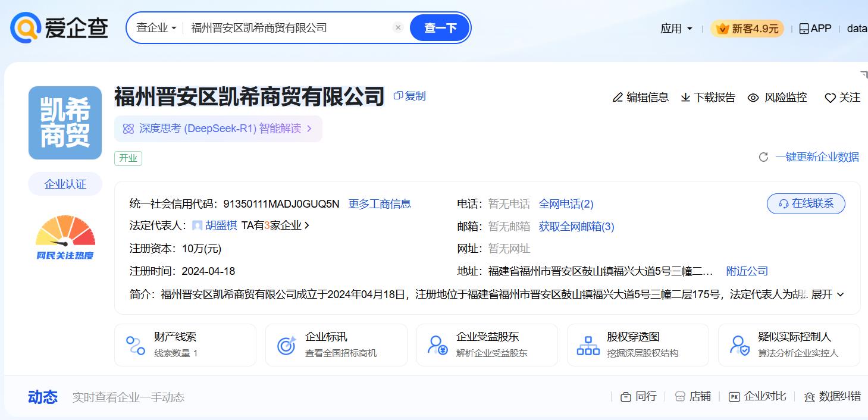The width and height of the screenshot is (868, 420).
Task: Open 获取全网邮箱(3) link
Action: tap(576, 227)
